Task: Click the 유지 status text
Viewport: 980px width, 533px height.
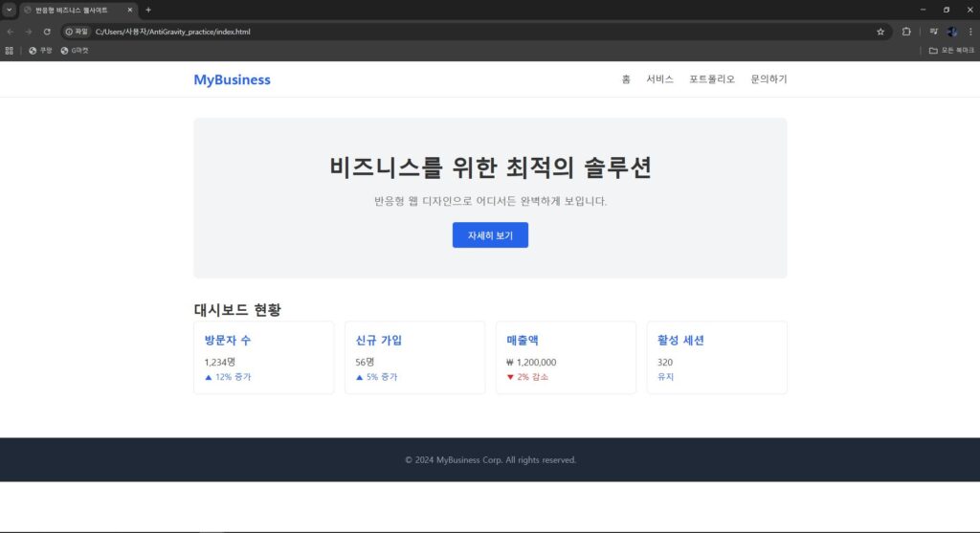Action: click(666, 377)
